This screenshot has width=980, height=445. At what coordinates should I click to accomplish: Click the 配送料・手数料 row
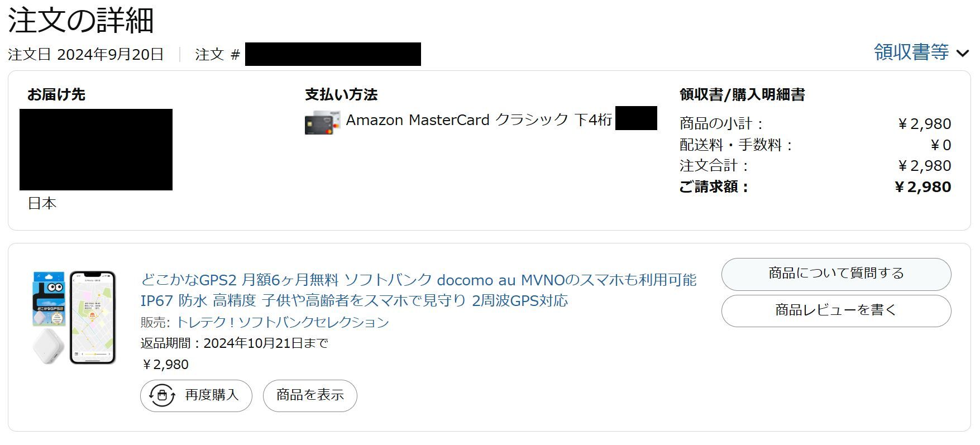(815, 145)
